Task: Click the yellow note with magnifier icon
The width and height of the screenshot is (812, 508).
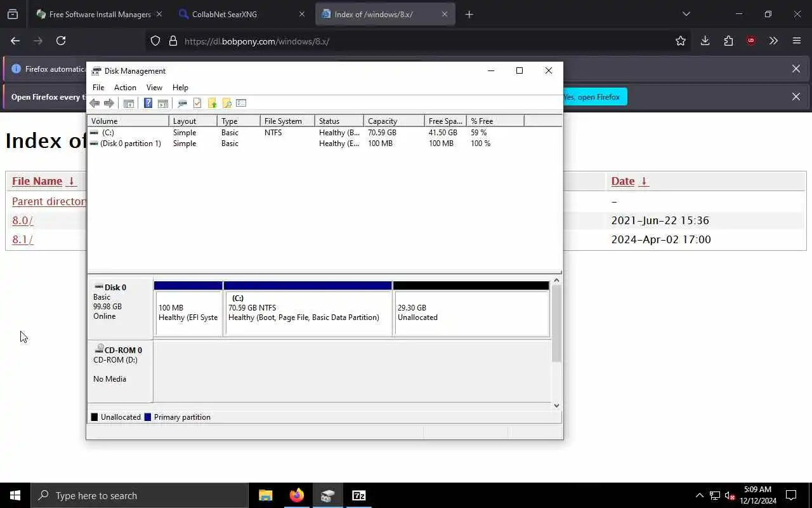Action: [226, 104]
